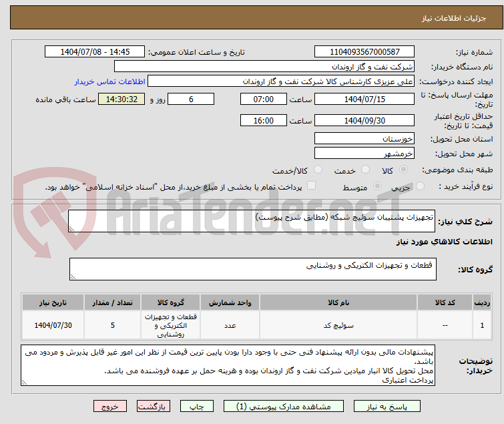Select the خدمت radio button
Image resolution: width=504 pixels, height=424 pixels.
pyautogui.click(x=365, y=170)
